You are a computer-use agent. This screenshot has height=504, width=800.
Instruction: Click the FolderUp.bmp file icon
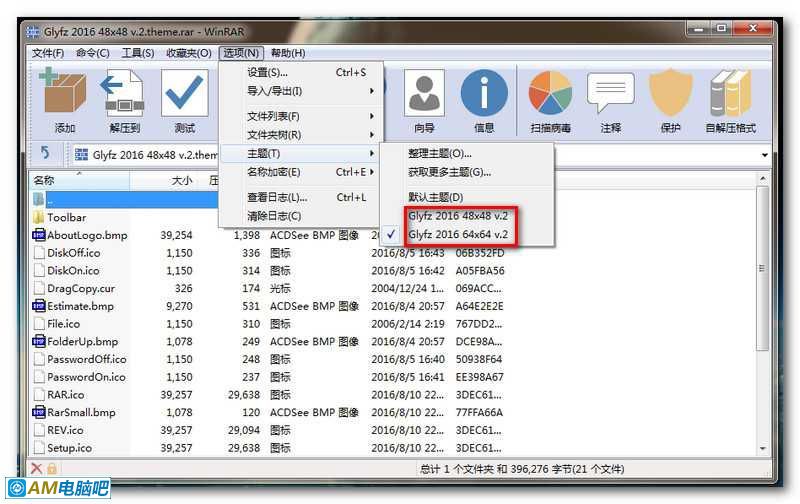[x=38, y=341]
